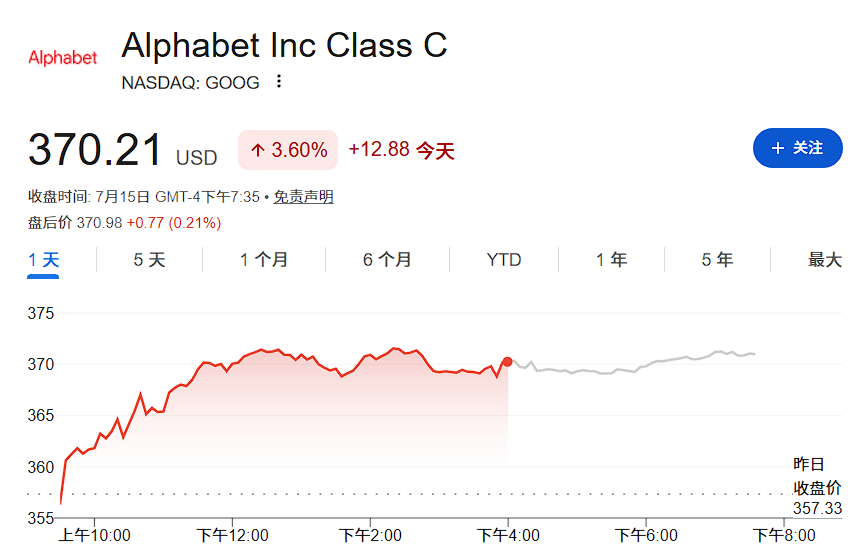Switch to the 1 个月 range
Image resolution: width=859 pixels, height=555 pixels.
pyautogui.click(x=264, y=260)
